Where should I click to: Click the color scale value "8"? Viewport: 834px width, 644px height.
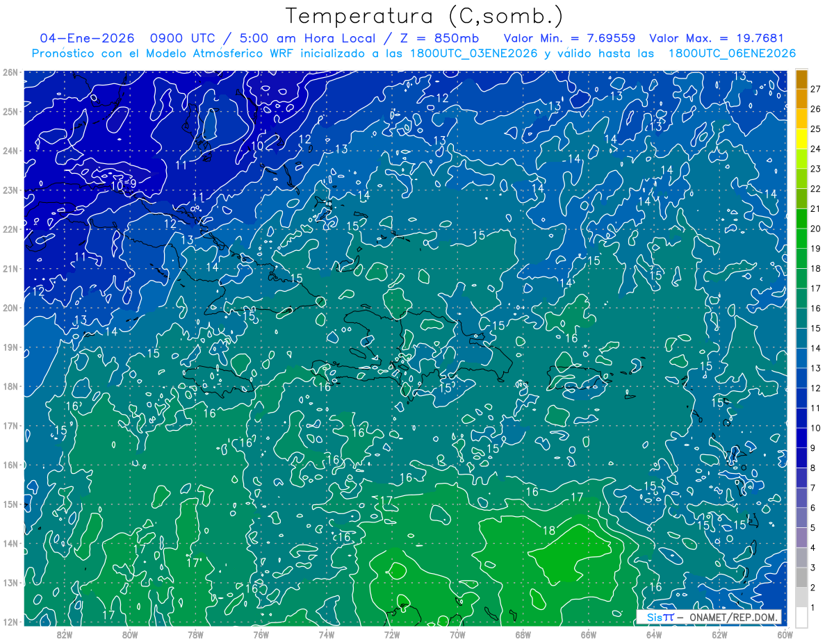813,468
